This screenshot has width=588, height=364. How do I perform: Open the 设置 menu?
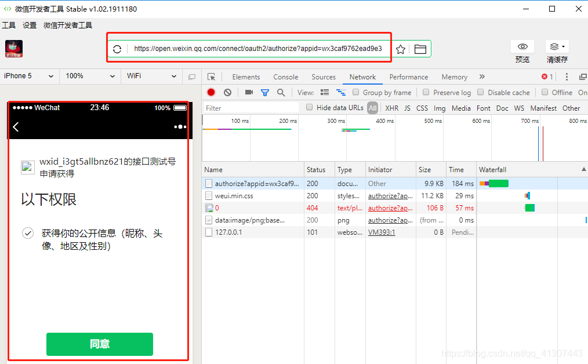[30, 25]
